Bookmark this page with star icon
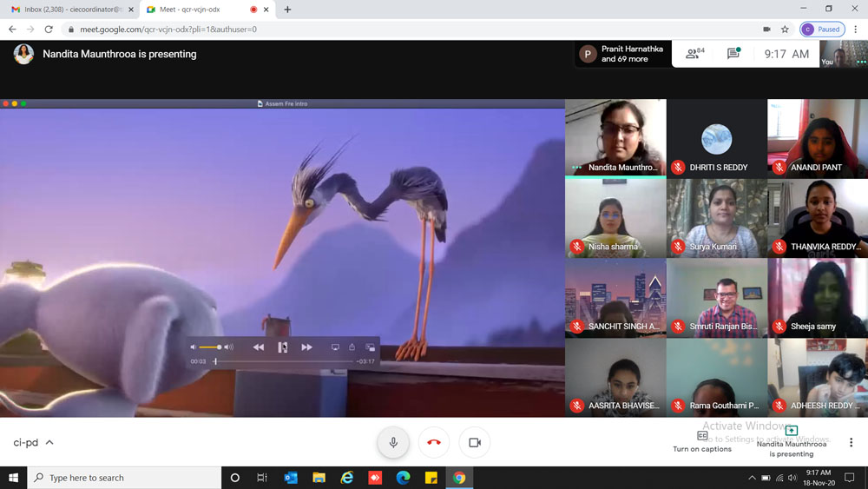 785,30
